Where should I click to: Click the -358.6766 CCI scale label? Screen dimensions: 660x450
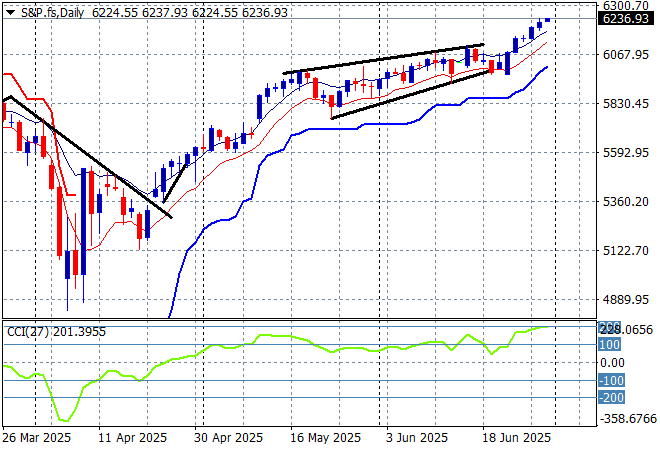tap(628, 419)
